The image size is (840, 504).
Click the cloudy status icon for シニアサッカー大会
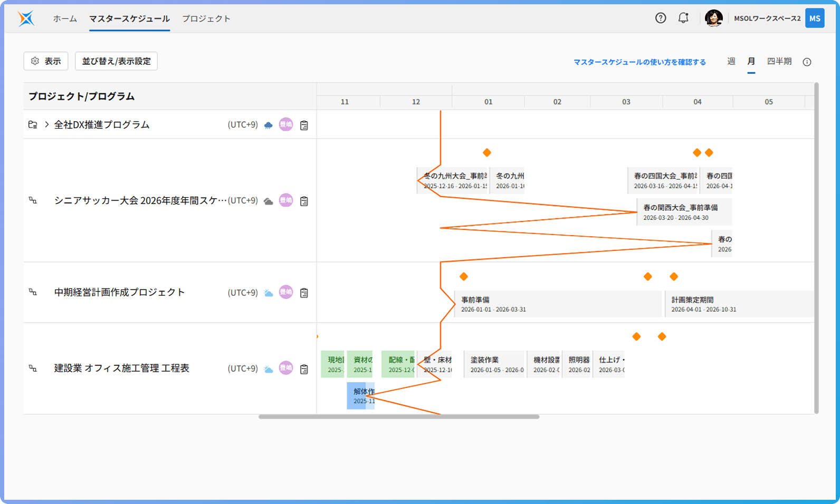point(269,201)
